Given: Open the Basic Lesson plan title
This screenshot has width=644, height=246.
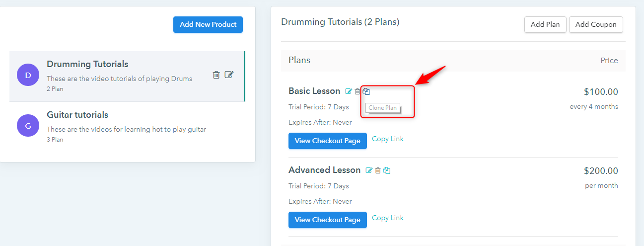Looking at the screenshot, I should 314,91.
